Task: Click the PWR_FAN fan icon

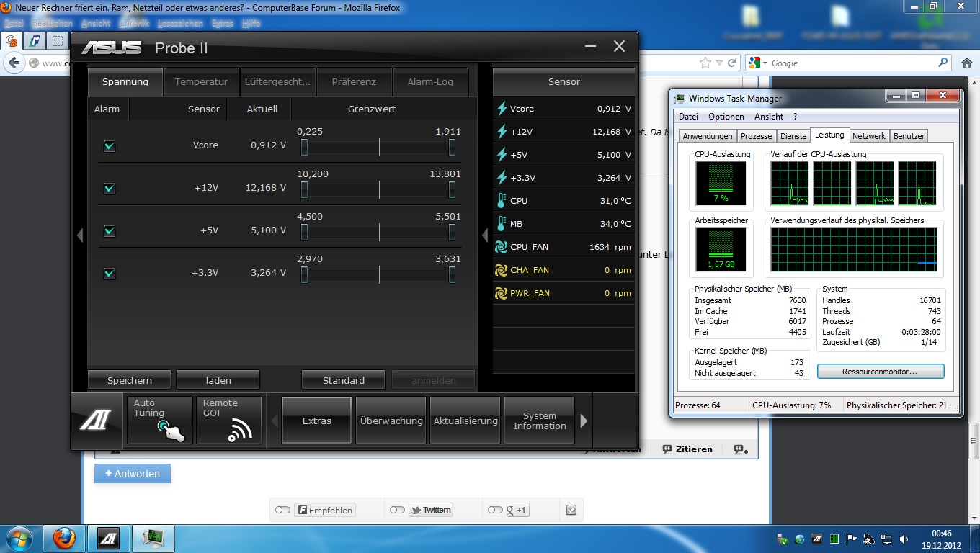Action: click(x=502, y=293)
